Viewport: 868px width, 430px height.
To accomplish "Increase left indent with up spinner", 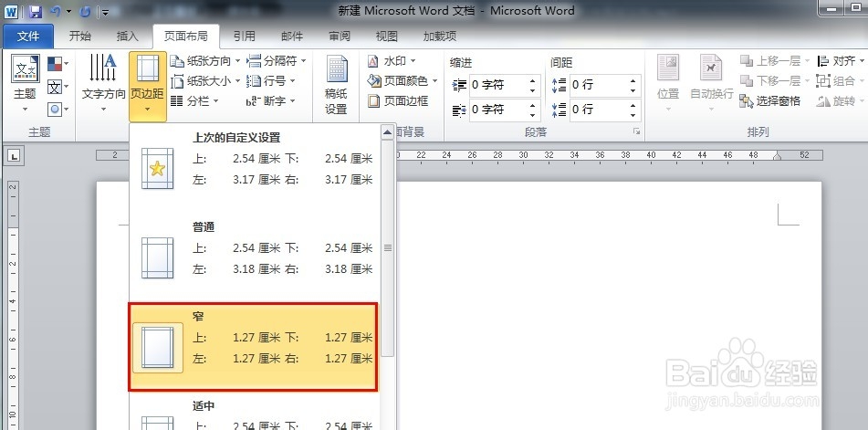I will pos(532,81).
